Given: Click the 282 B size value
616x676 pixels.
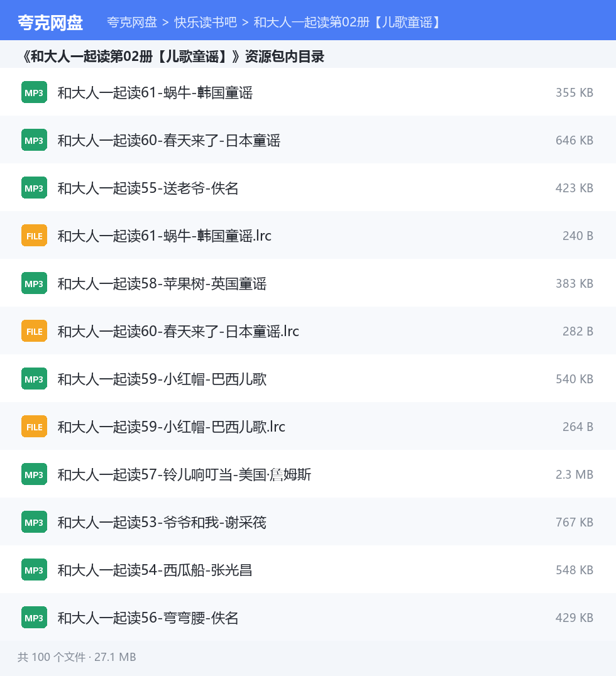Looking at the screenshot, I should [578, 332].
